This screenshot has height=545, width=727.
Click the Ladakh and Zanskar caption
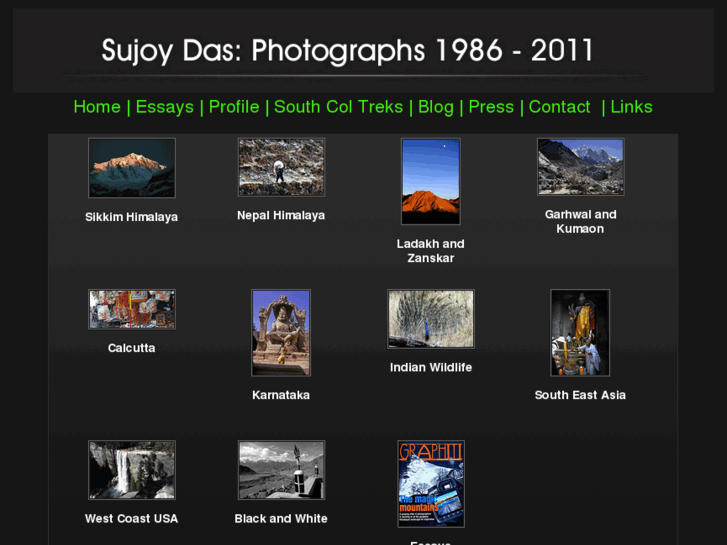click(x=431, y=251)
